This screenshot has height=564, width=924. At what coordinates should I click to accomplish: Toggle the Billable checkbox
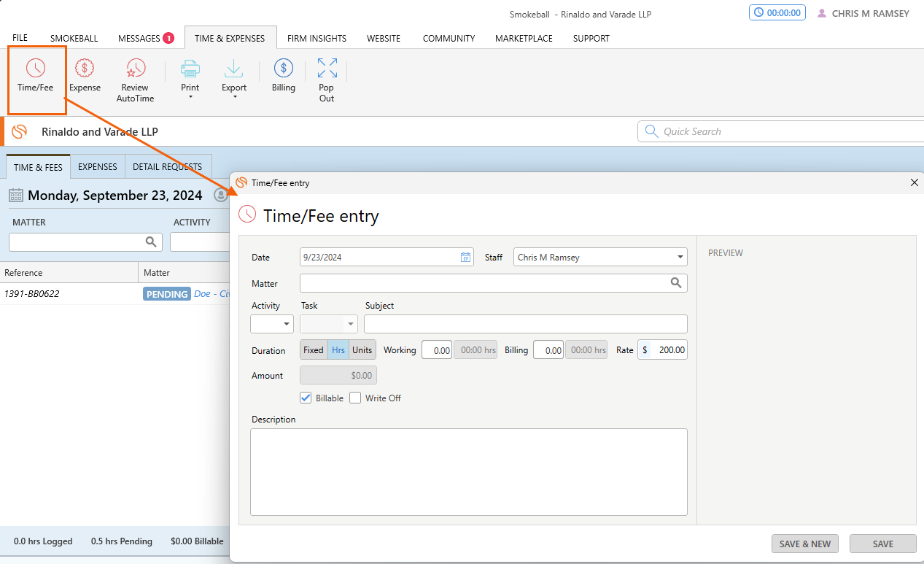coord(306,398)
